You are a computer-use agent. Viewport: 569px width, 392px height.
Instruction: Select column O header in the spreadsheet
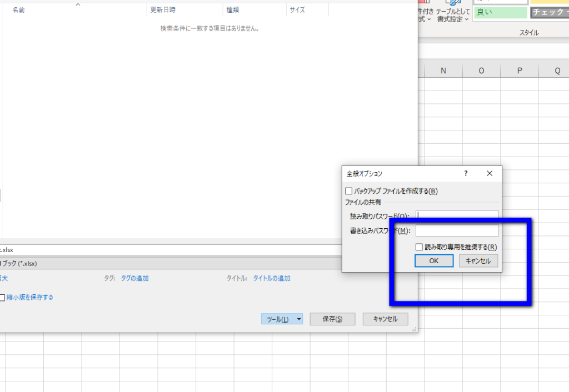coord(481,71)
